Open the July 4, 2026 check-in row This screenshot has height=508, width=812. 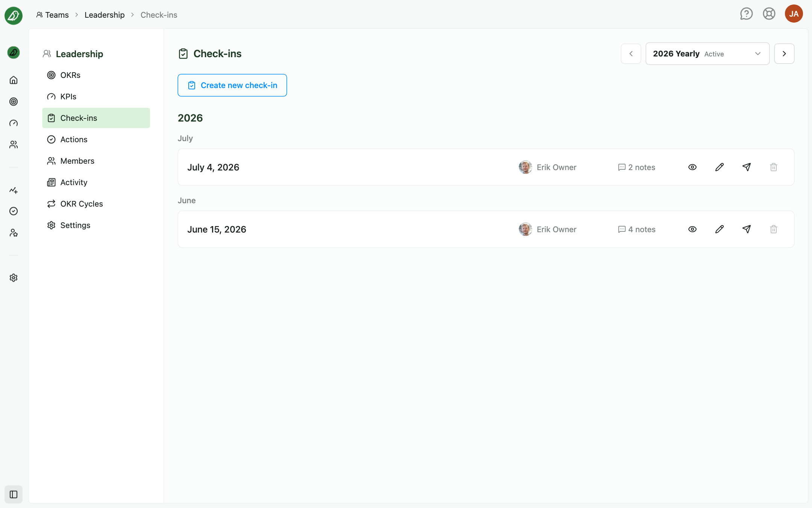click(x=486, y=167)
